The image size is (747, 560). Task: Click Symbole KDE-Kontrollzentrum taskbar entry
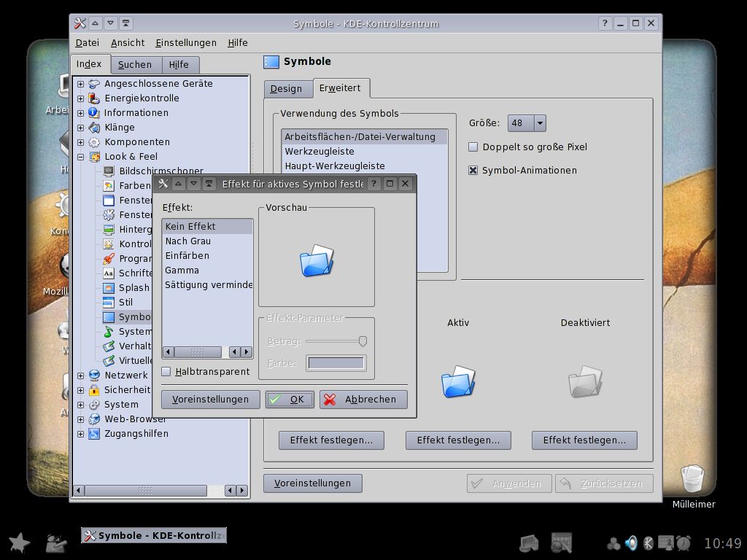tap(154, 536)
